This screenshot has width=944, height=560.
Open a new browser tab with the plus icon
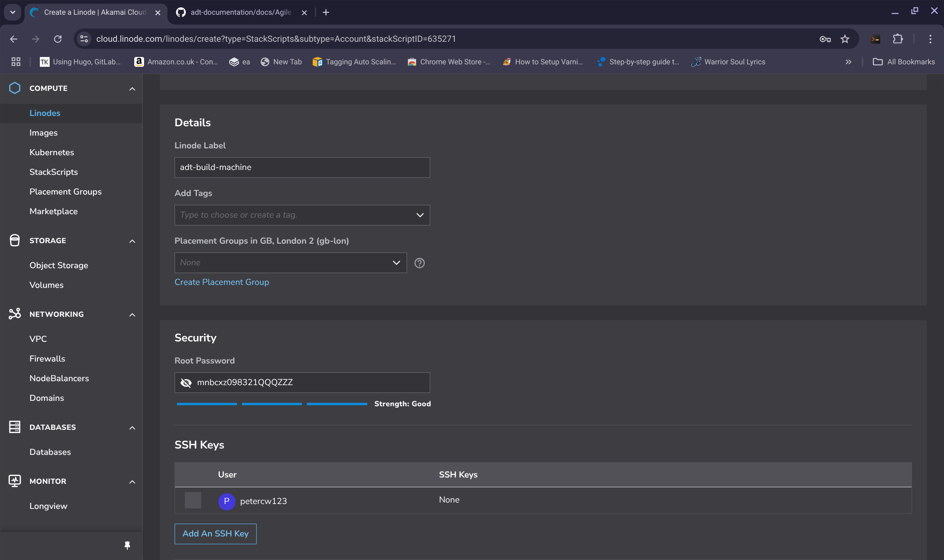[x=325, y=12]
